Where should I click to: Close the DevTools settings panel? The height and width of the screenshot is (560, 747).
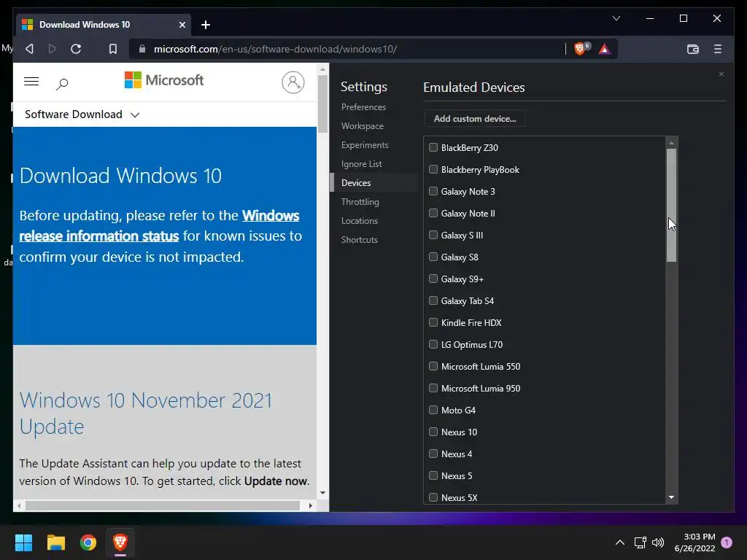(721, 74)
